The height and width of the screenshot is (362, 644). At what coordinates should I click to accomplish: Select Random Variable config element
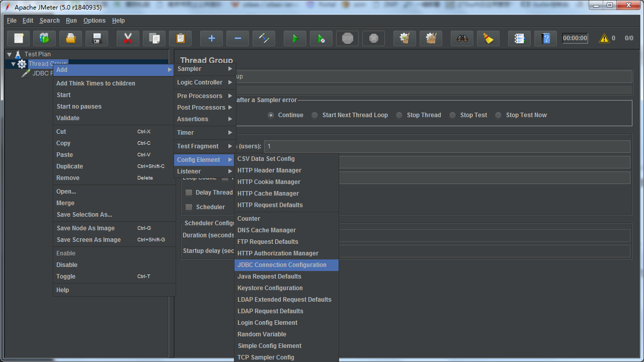(287, 334)
